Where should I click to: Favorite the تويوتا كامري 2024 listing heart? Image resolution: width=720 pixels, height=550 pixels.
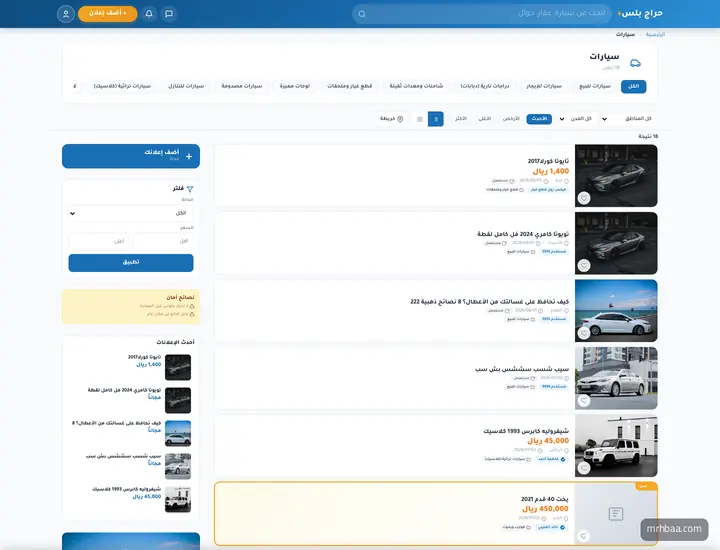click(584, 265)
